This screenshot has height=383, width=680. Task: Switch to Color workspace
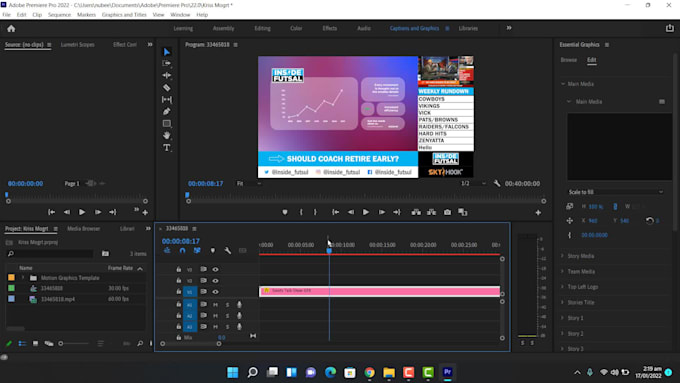(x=296, y=28)
